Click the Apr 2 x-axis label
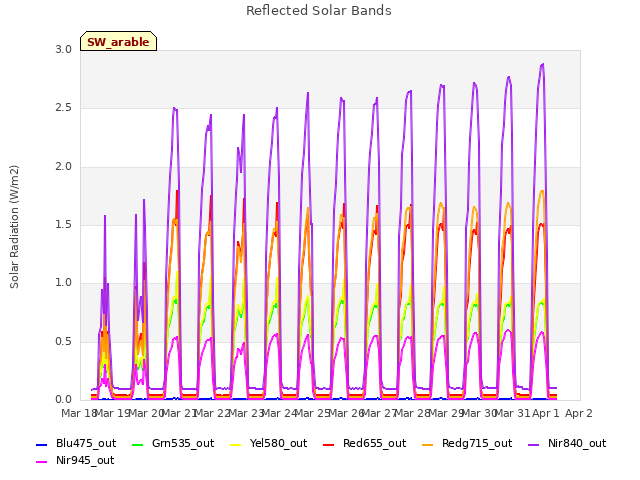 (x=579, y=413)
